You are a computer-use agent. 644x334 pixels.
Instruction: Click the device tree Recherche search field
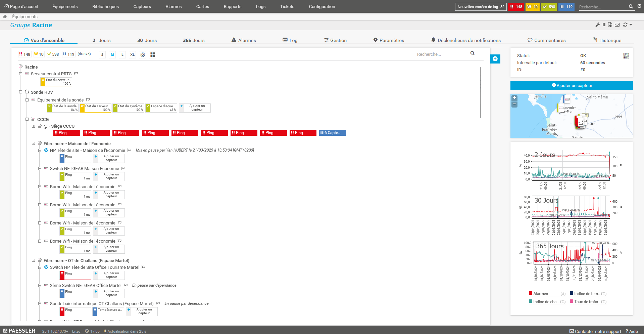pyautogui.click(x=442, y=54)
